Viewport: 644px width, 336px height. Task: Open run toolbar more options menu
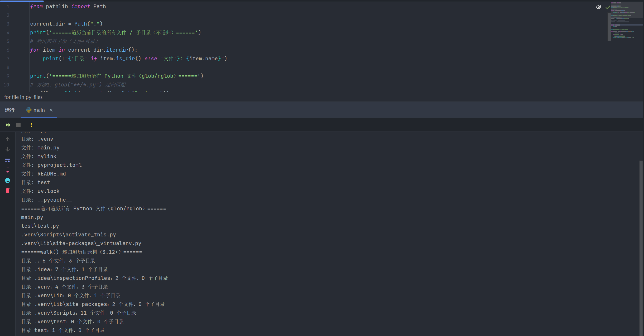coord(31,125)
